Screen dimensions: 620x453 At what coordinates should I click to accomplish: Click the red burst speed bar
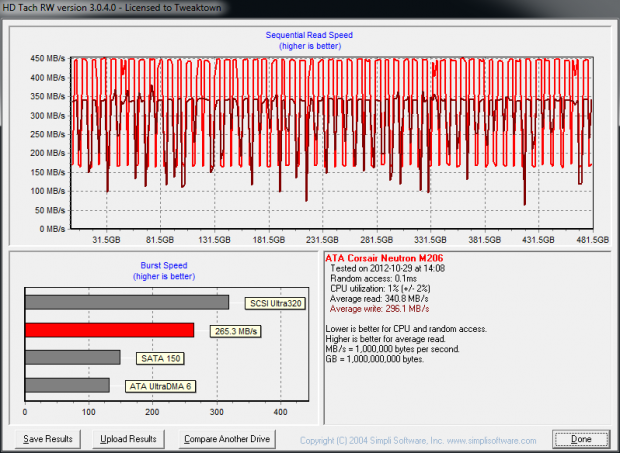[x=110, y=330]
